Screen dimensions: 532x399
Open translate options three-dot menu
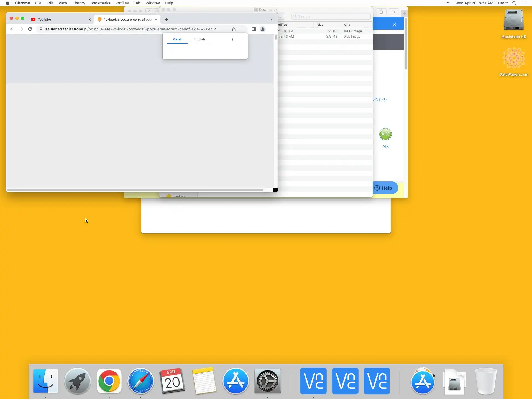pyautogui.click(x=232, y=39)
